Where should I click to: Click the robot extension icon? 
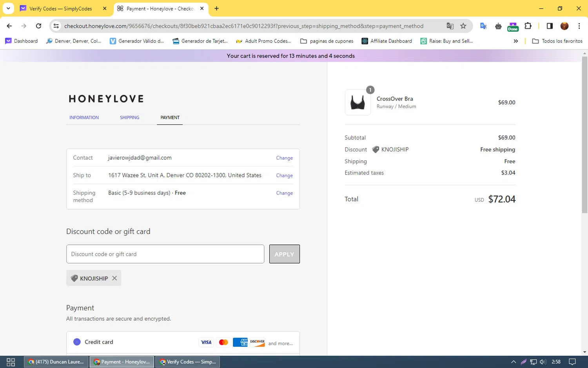498,26
